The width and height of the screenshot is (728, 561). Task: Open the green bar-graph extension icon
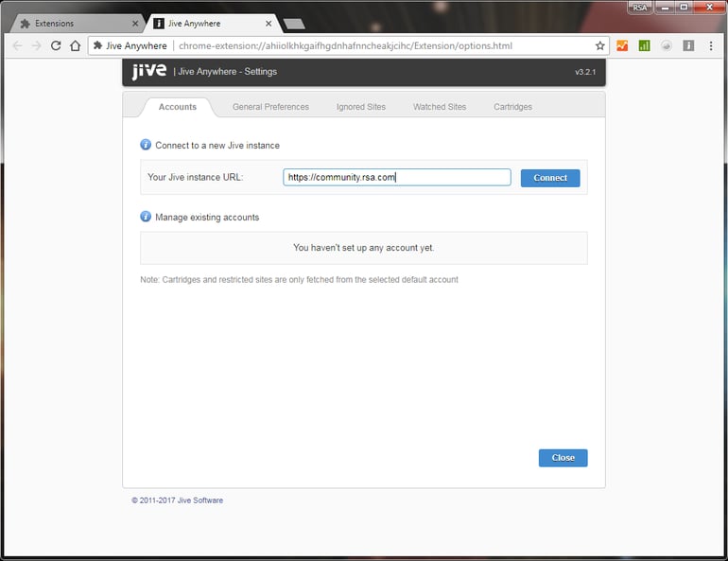[x=644, y=45]
